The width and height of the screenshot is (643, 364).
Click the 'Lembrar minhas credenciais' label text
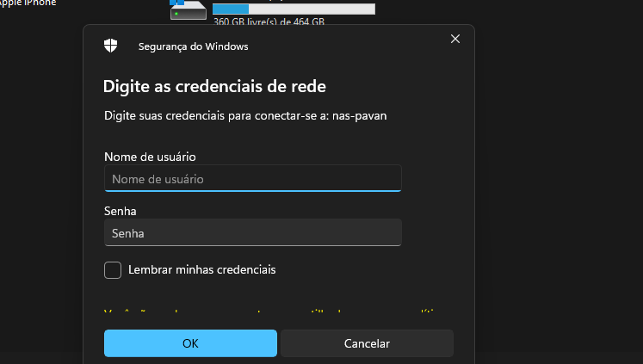coord(201,270)
